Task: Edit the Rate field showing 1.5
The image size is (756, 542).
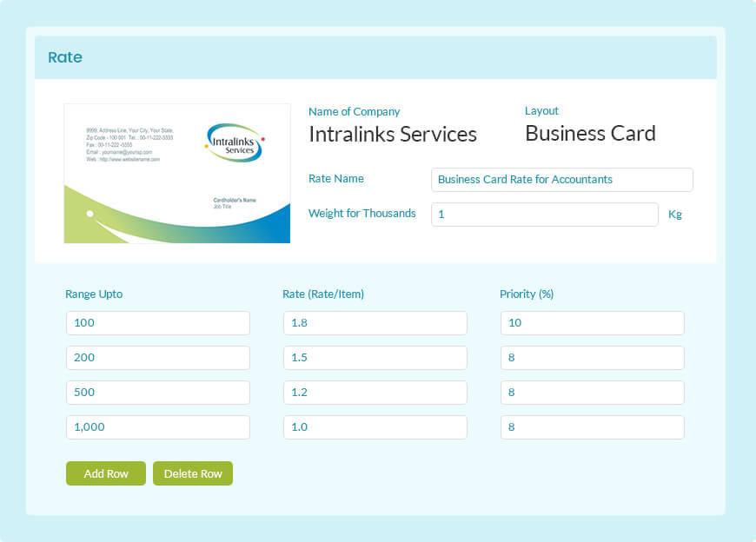Action: coord(375,358)
